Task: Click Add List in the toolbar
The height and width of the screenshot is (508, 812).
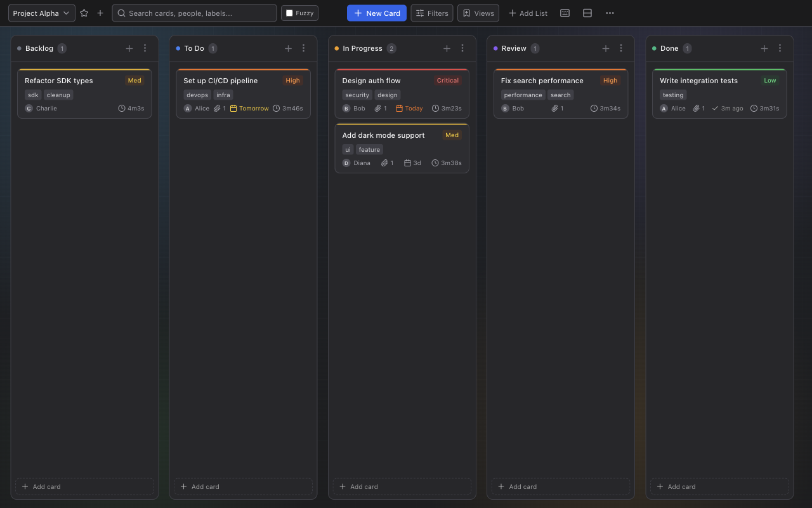Action: click(x=528, y=13)
